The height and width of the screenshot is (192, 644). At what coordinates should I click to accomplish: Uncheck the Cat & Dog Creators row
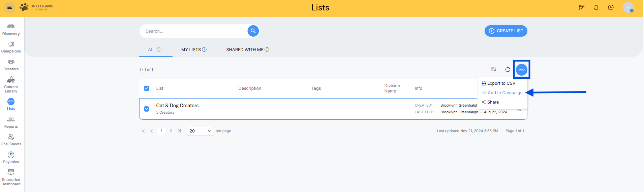click(147, 109)
